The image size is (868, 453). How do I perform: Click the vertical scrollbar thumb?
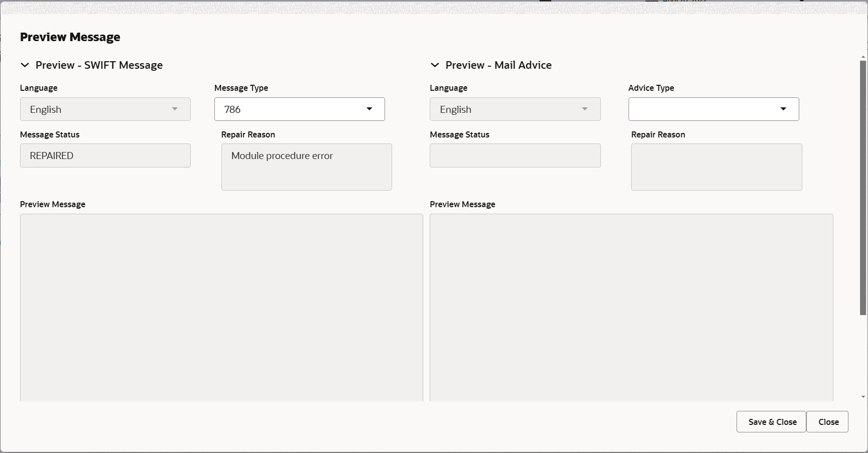click(x=863, y=188)
